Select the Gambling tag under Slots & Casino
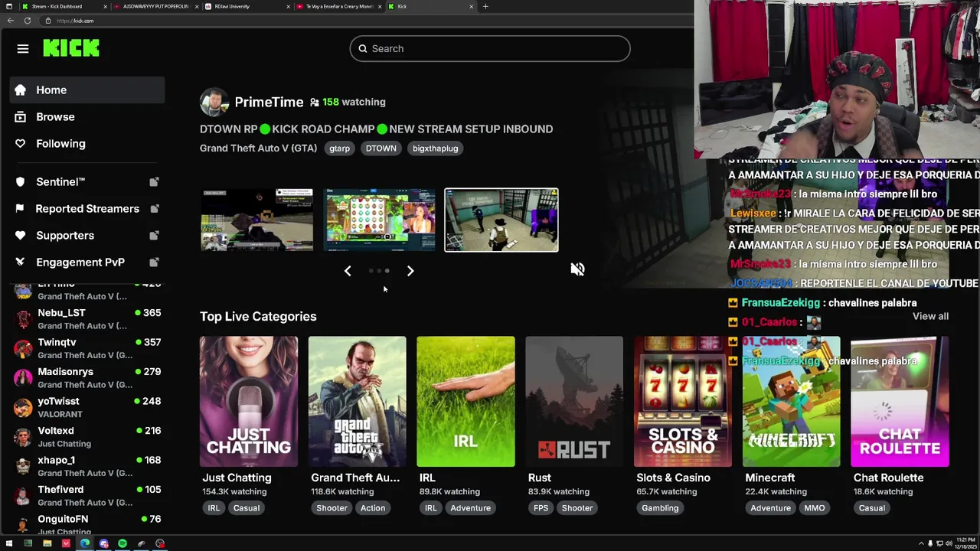The height and width of the screenshot is (551, 980). coord(660,508)
